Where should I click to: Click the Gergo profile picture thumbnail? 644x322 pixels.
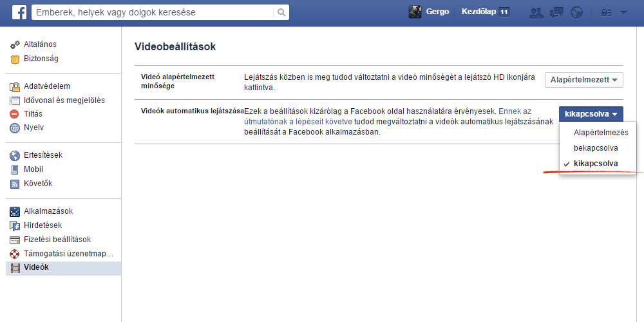pyautogui.click(x=415, y=12)
